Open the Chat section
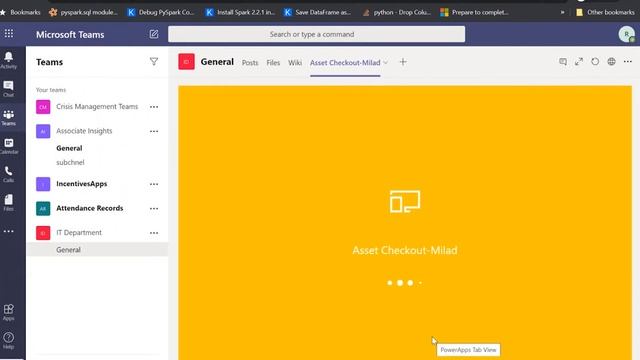 click(9, 89)
